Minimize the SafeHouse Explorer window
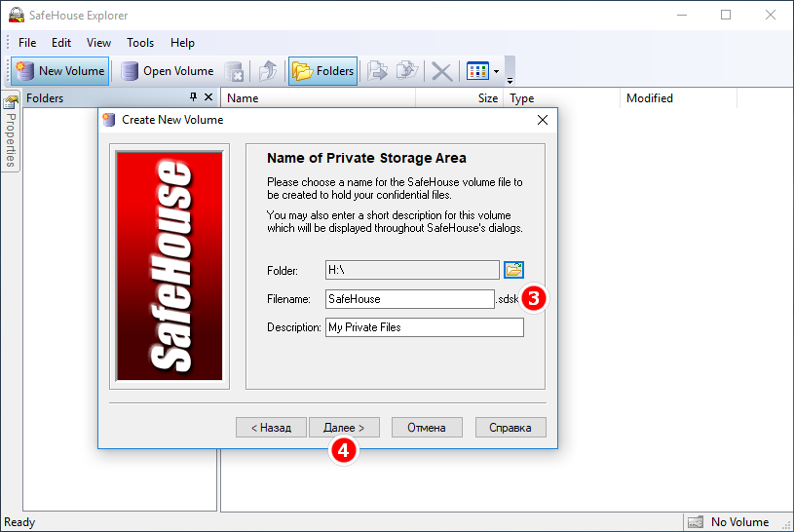 click(x=682, y=15)
